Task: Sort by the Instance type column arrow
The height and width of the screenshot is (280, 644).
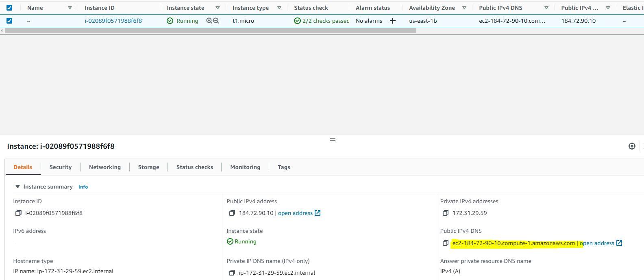Action: tap(279, 8)
